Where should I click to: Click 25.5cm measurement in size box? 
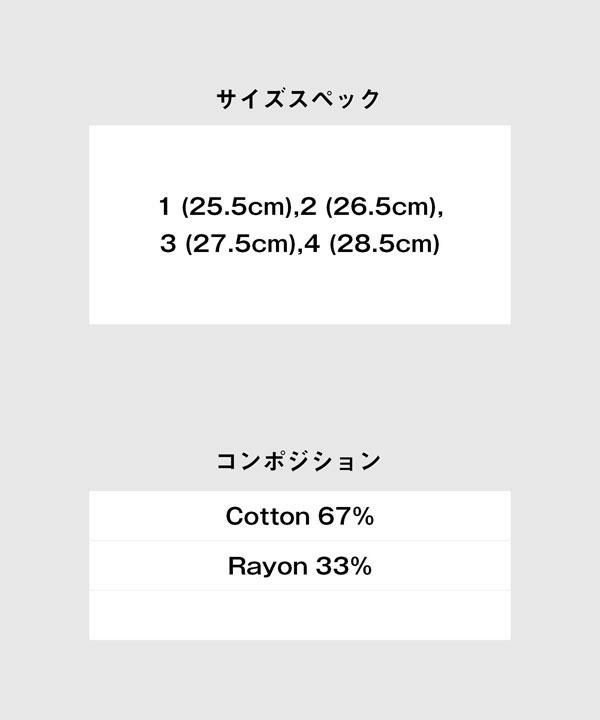tap(238, 207)
